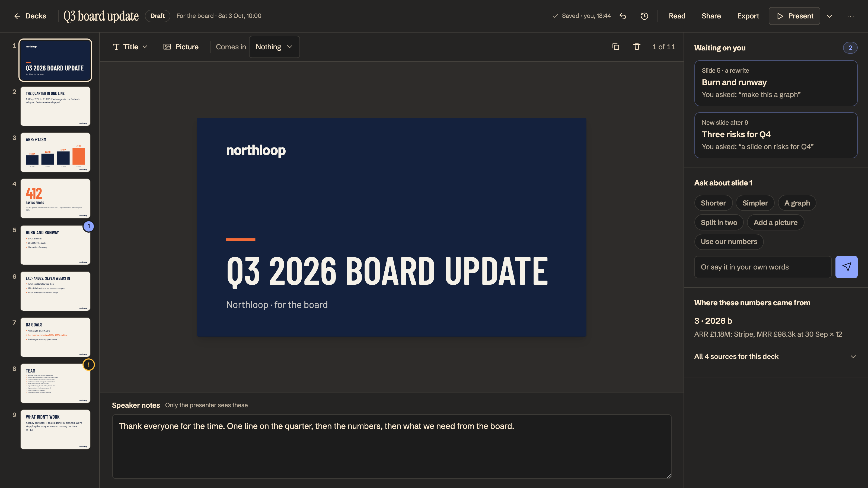Expand All 4 sources for this deck
The height and width of the screenshot is (488, 868).
[x=775, y=356]
